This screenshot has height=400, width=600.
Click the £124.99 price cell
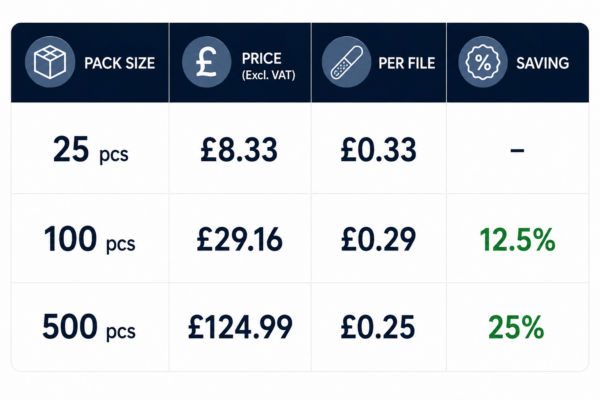tap(240, 327)
